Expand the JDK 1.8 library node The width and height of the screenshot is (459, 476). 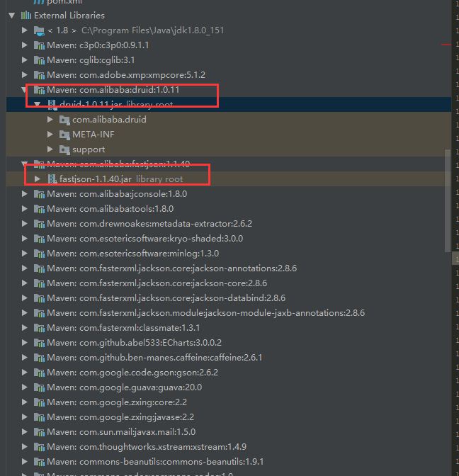pyautogui.click(x=25, y=30)
